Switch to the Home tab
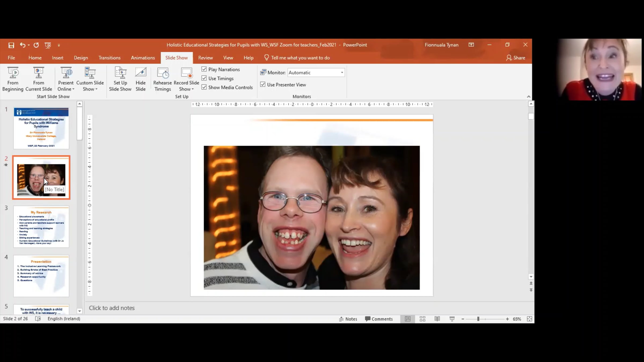 click(x=35, y=58)
